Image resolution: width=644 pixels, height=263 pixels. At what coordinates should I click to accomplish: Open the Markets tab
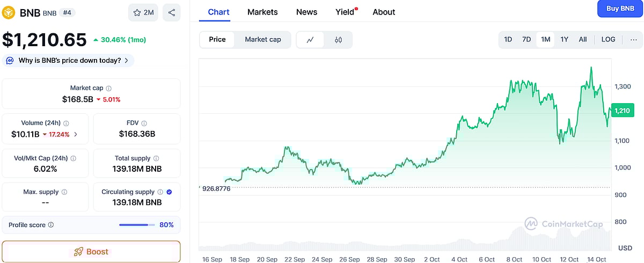click(262, 12)
